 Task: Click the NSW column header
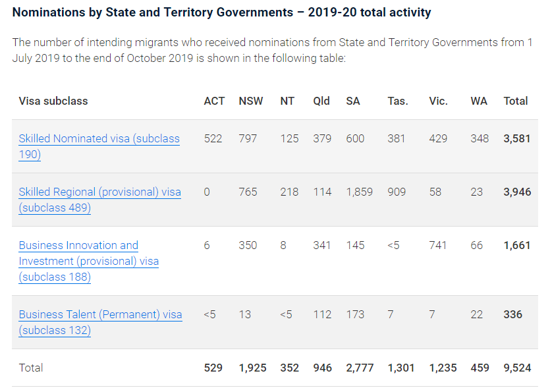(x=251, y=101)
